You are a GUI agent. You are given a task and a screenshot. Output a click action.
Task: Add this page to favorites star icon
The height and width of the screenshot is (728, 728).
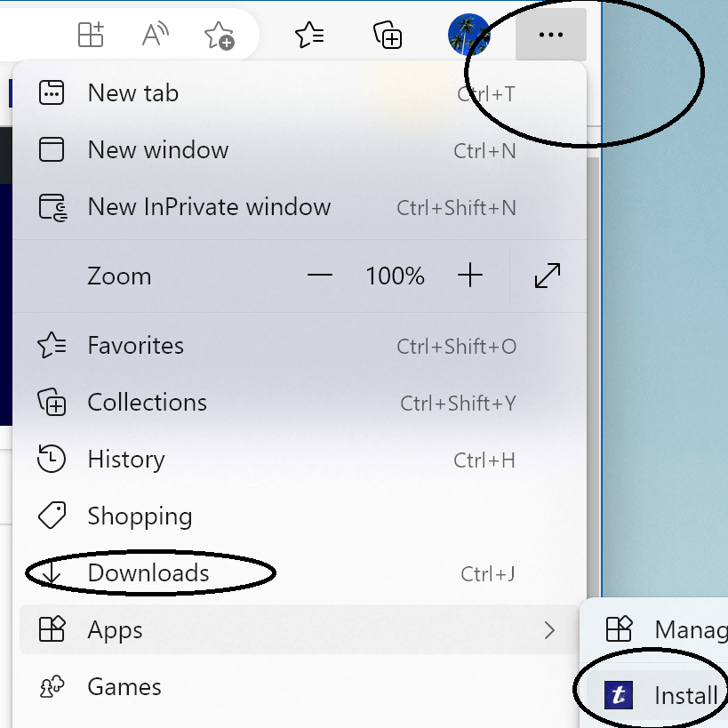(220, 36)
